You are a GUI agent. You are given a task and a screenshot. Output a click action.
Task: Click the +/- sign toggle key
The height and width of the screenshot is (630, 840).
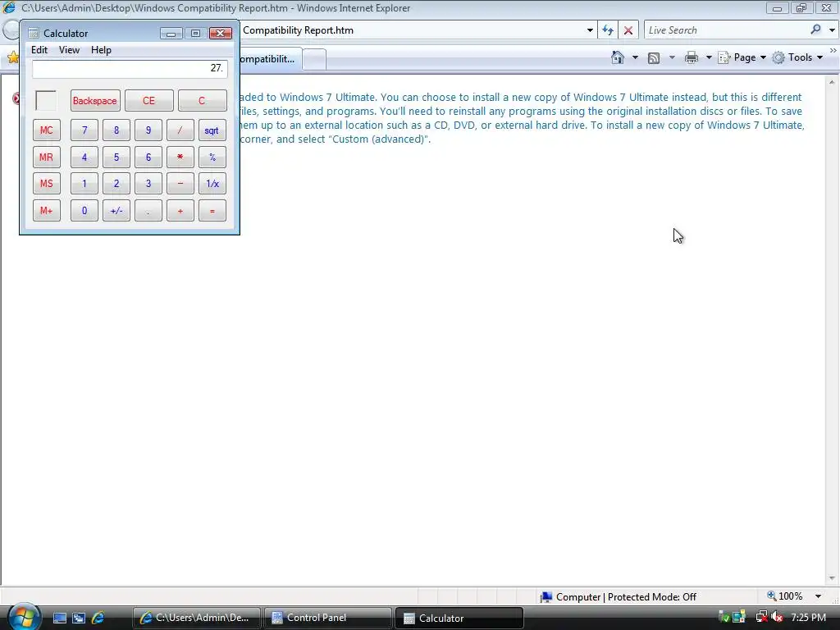[x=116, y=211]
